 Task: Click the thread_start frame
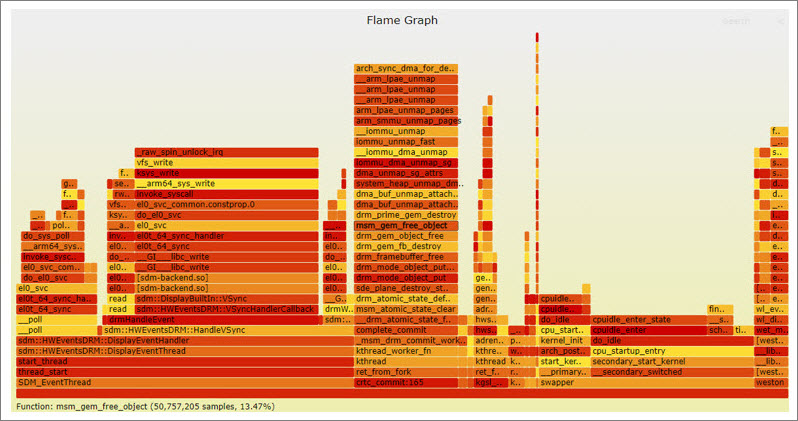coord(185,372)
